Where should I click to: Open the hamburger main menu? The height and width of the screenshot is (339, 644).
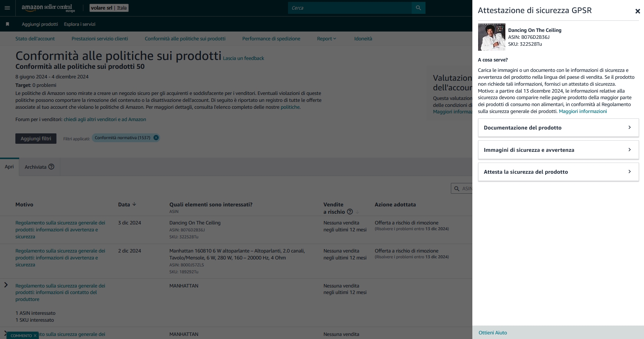point(7,8)
